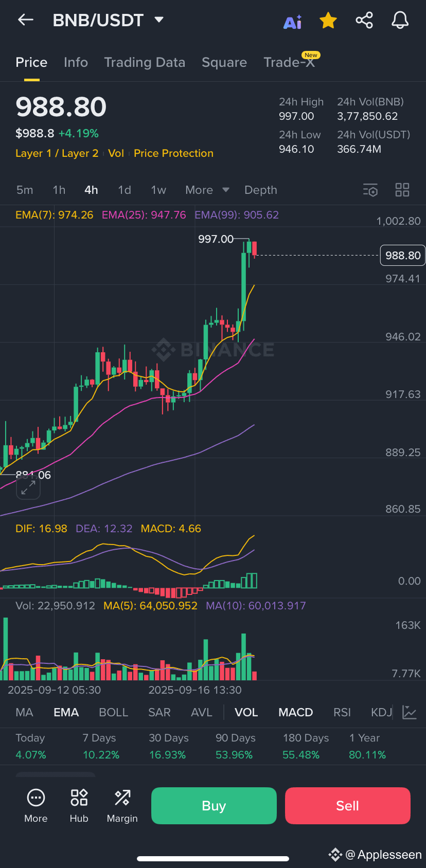This screenshot has width=426, height=868.
Task: Select the 1d timeframe
Action: pos(125,190)
